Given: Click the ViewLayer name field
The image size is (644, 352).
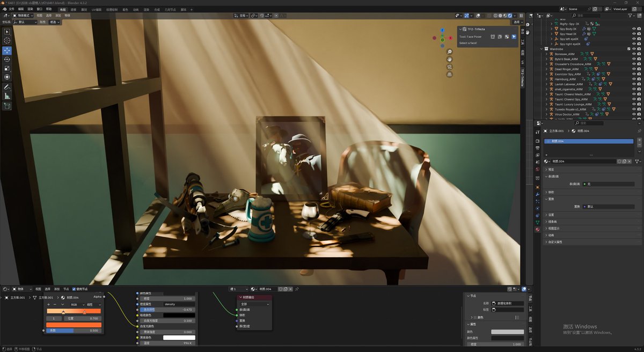Looking at the screenshot, I should (x=622, y=9).
